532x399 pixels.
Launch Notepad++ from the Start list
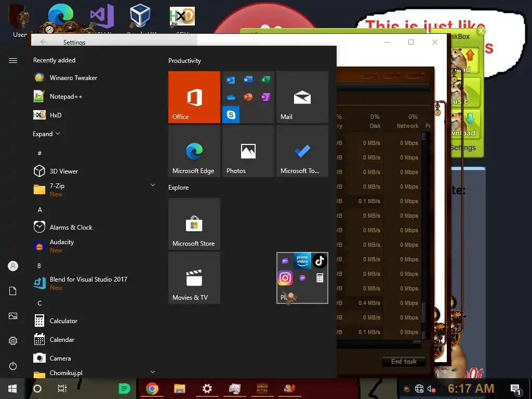click(94, 96)
